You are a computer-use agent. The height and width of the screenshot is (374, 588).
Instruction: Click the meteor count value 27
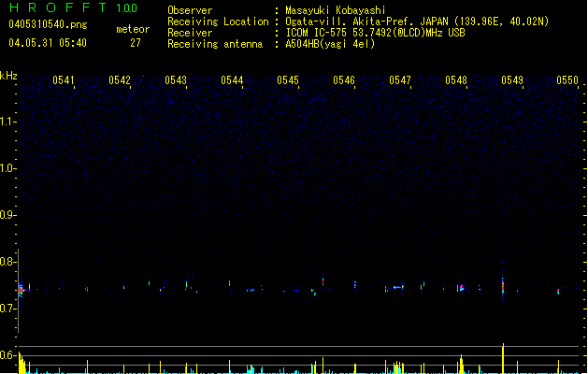pyautogui.click(x=136, y=43)
